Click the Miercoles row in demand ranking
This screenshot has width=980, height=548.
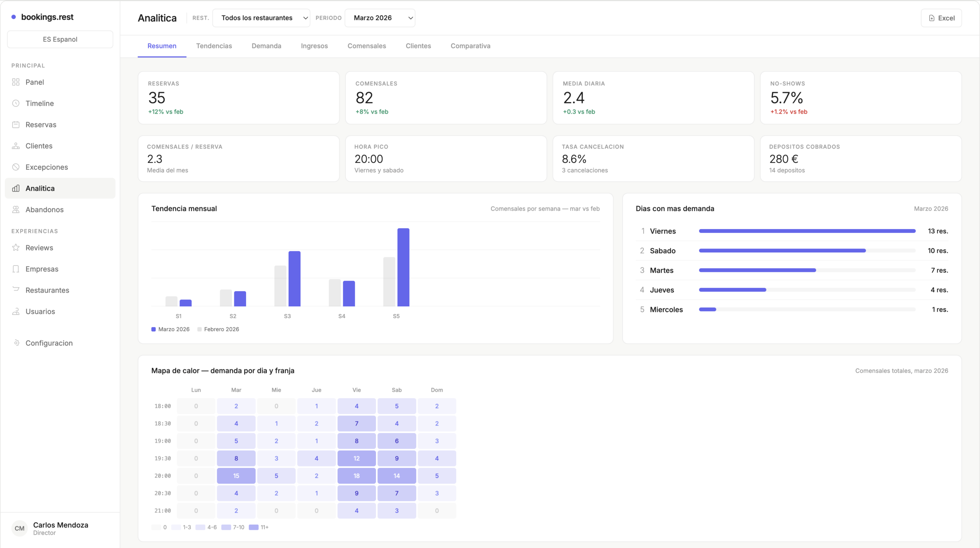(x=792, y=309)
